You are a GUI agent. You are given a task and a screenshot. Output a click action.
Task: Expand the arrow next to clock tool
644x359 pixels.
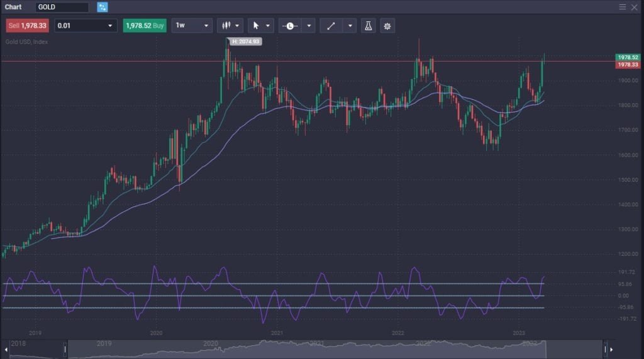[309, 26]
